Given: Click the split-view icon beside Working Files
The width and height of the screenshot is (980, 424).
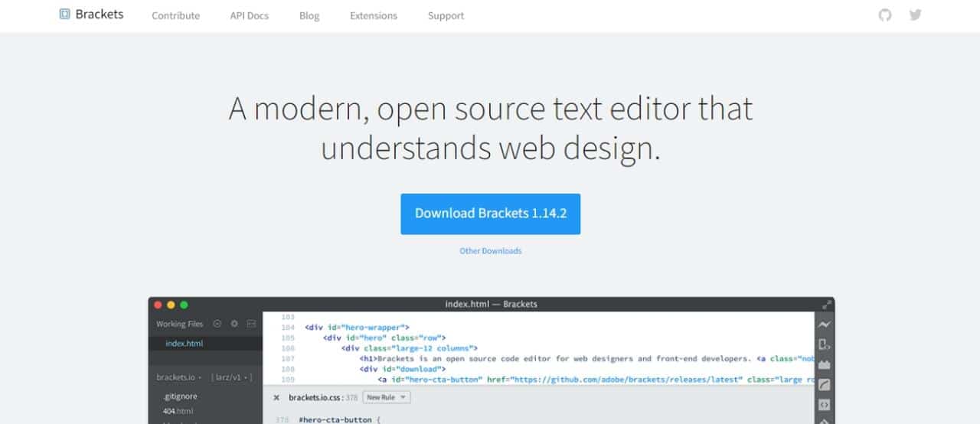Looking at the screenshot, I should (x=250, y=324).
